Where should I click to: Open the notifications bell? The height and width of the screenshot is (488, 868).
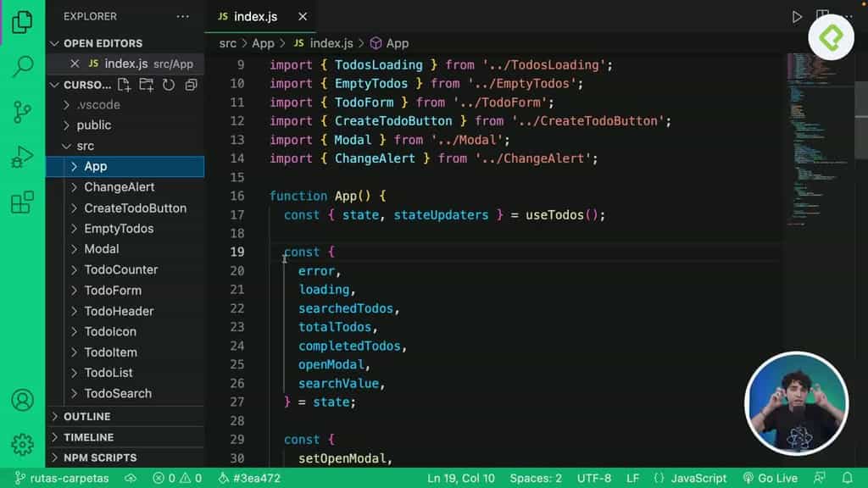click(x=847, y=478)
